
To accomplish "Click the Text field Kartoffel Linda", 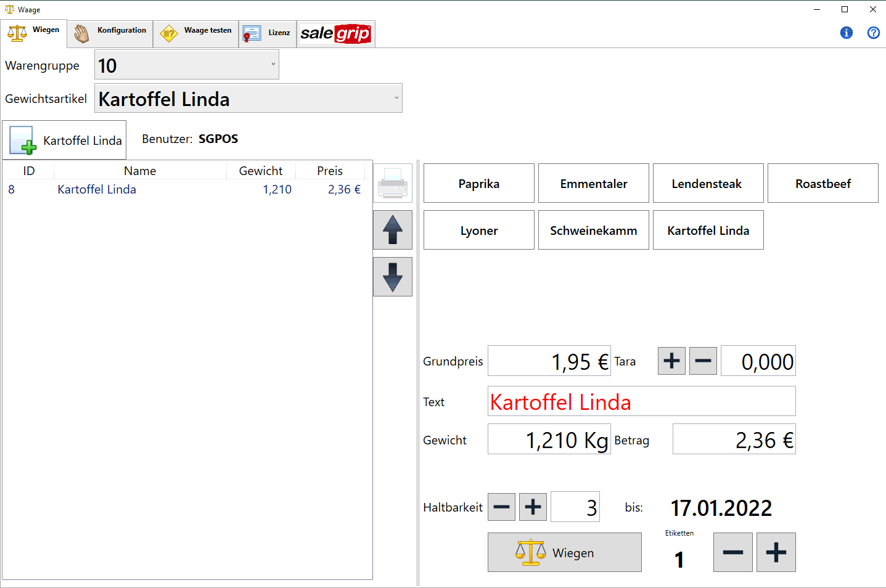I will (642, 401).
